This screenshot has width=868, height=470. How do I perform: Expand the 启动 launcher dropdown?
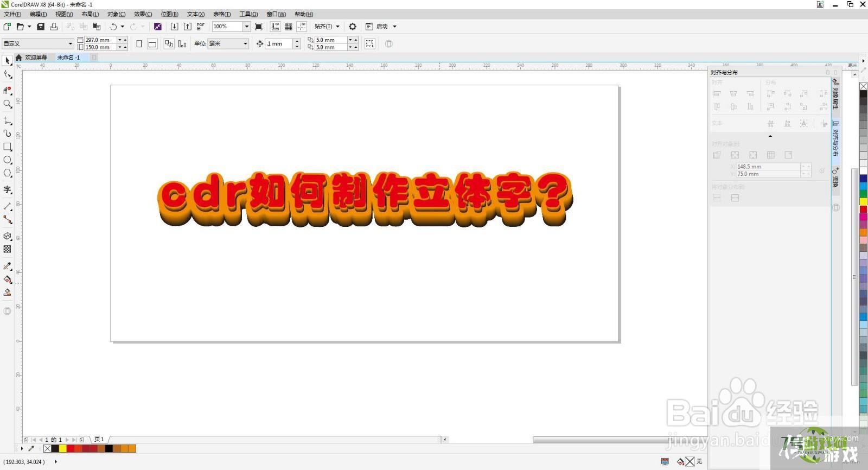coord(394,26)
